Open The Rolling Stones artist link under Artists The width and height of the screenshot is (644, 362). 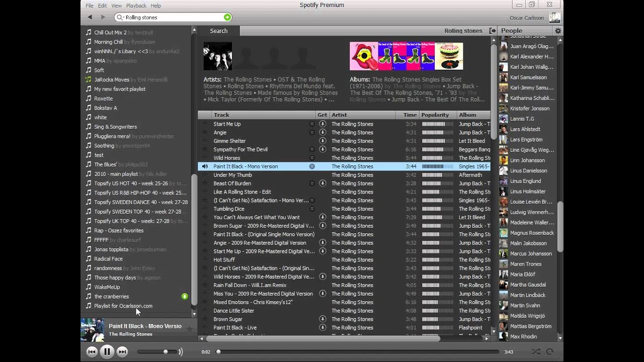[248, 79]
